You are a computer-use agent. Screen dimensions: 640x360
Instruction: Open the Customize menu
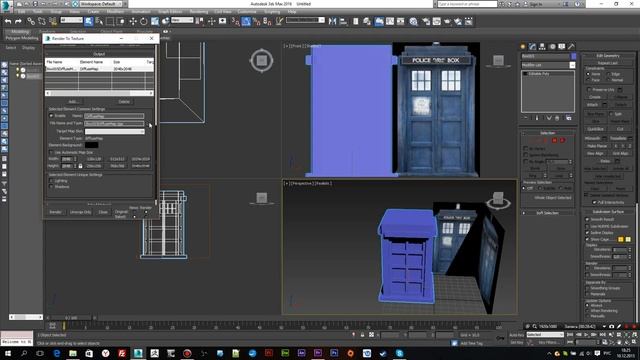(247, 11)
